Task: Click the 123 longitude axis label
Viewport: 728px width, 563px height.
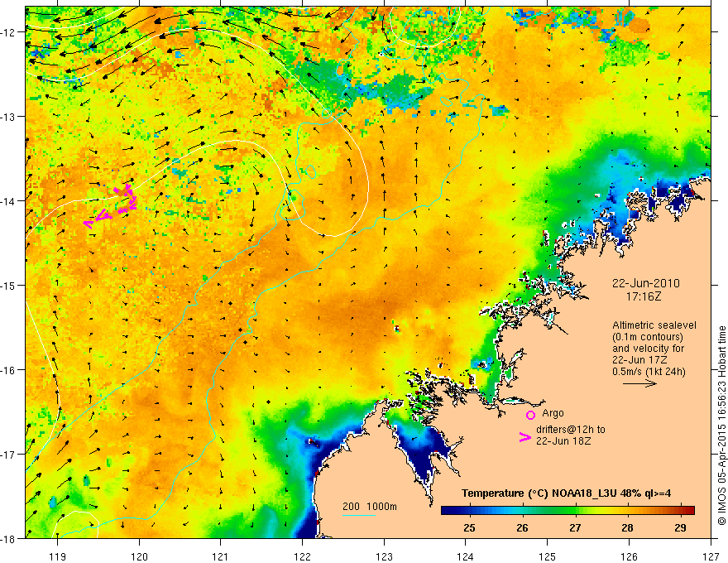Action: [x=384, y=556]
